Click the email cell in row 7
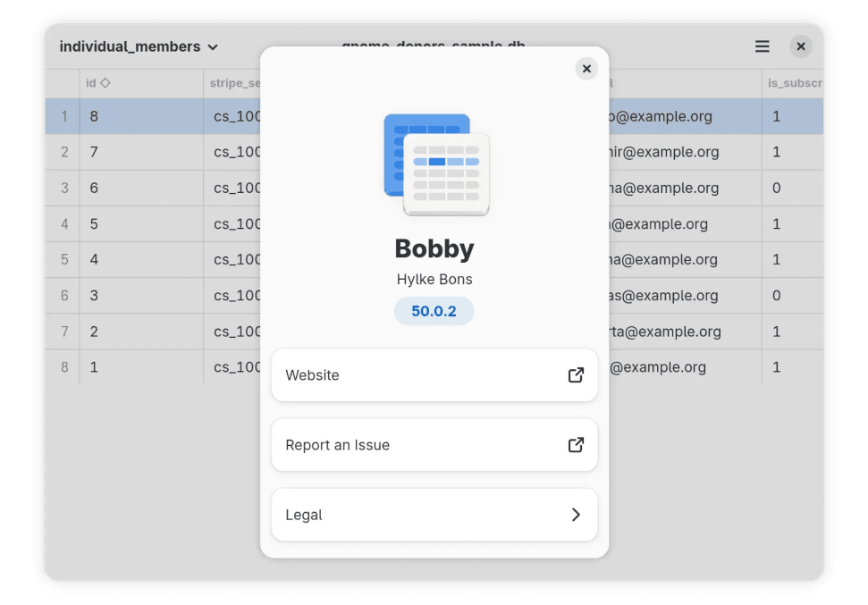The width and height of the screenshot is (868, 605). click(x=685, y=332)
